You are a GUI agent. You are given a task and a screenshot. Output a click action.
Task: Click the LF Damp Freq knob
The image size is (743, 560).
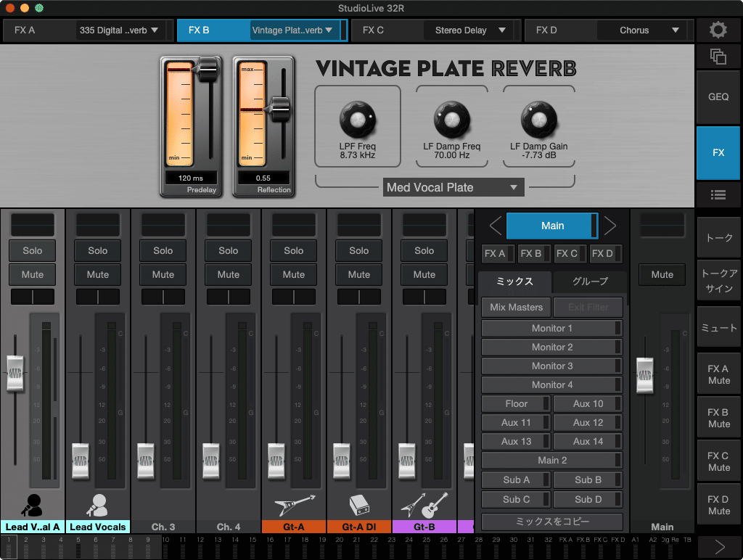451,120
